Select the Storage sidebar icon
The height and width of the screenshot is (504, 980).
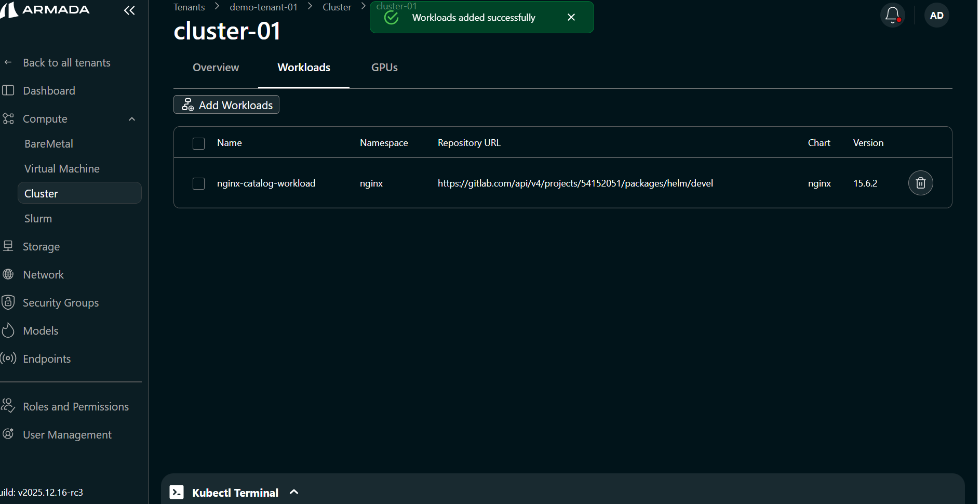(8, 246)
